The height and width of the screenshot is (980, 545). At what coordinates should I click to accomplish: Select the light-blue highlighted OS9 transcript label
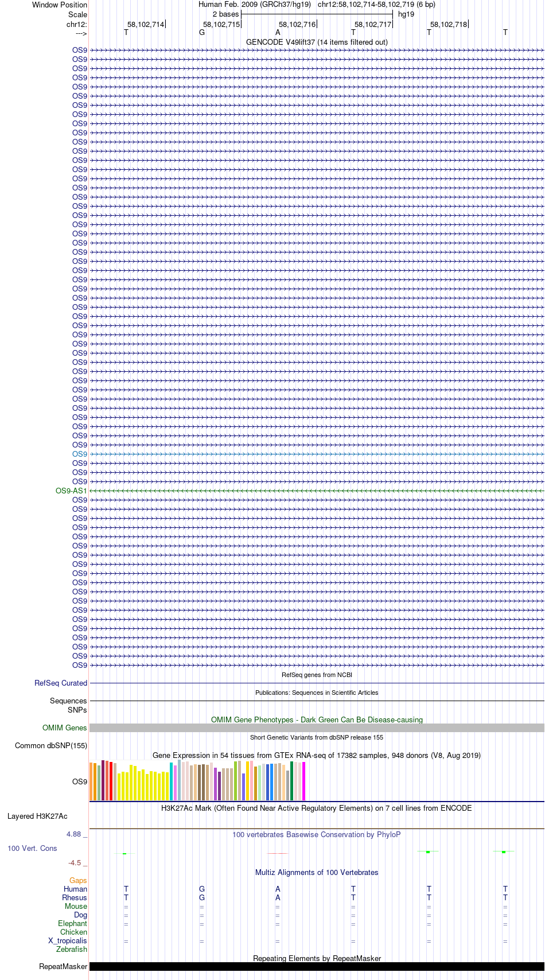click(80, 454)
